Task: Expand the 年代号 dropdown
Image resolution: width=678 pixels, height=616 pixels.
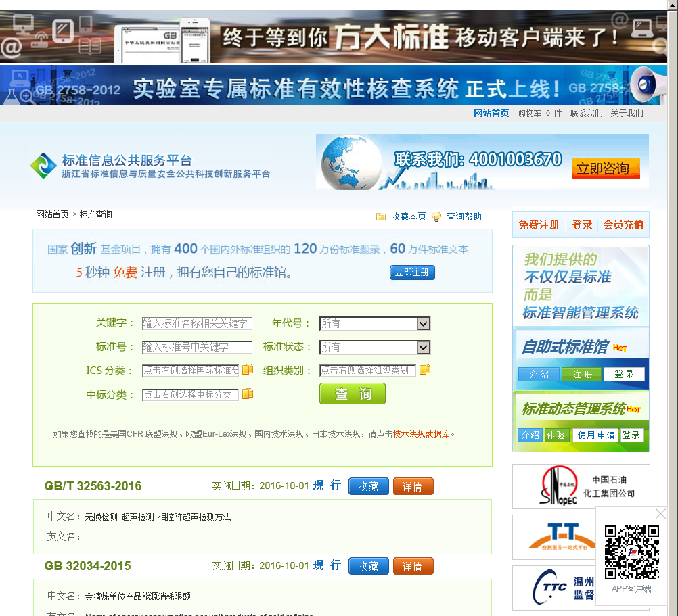Action: (x=424, y=323)
